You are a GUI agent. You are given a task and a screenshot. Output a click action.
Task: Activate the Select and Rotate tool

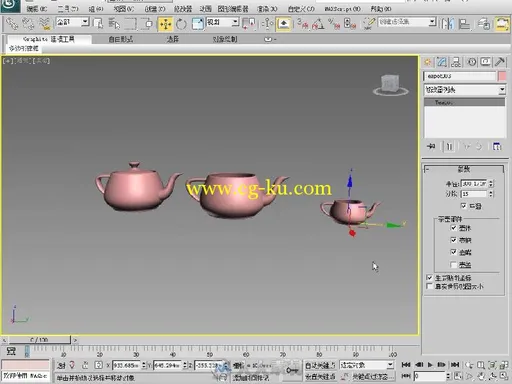point(181,24)
